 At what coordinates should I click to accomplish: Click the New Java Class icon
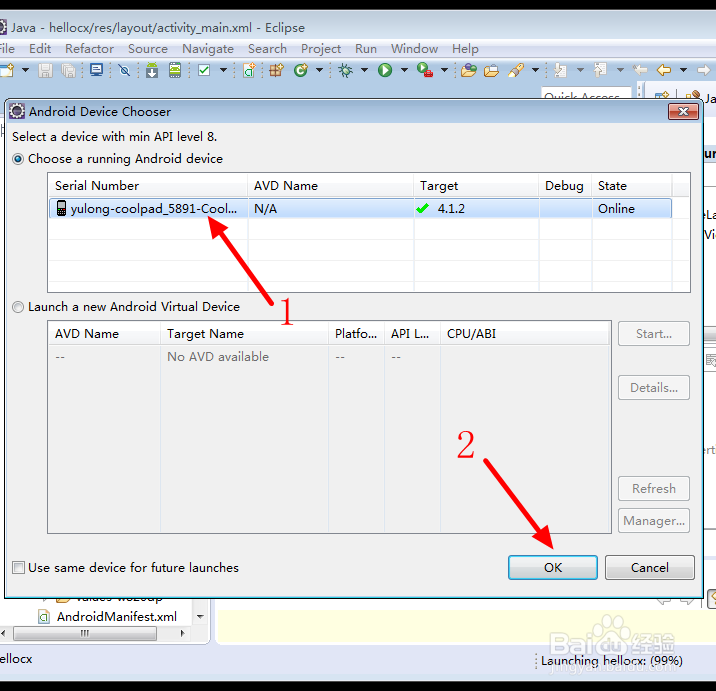point(301,70)
